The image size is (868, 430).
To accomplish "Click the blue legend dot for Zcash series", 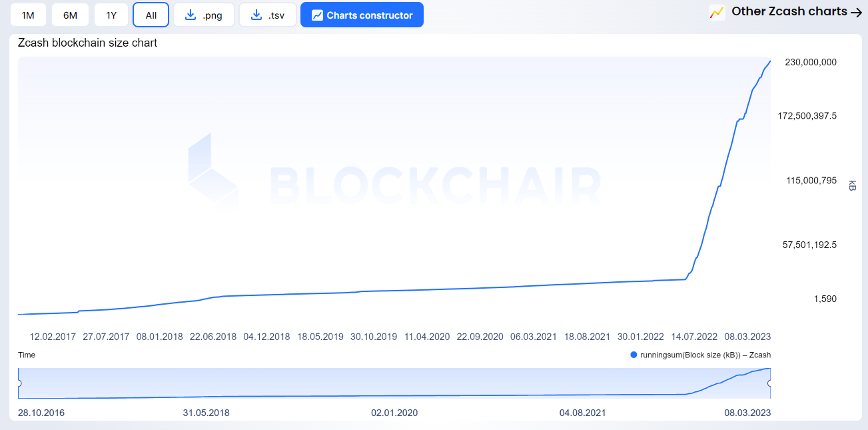I will click(x=634, y=355).
